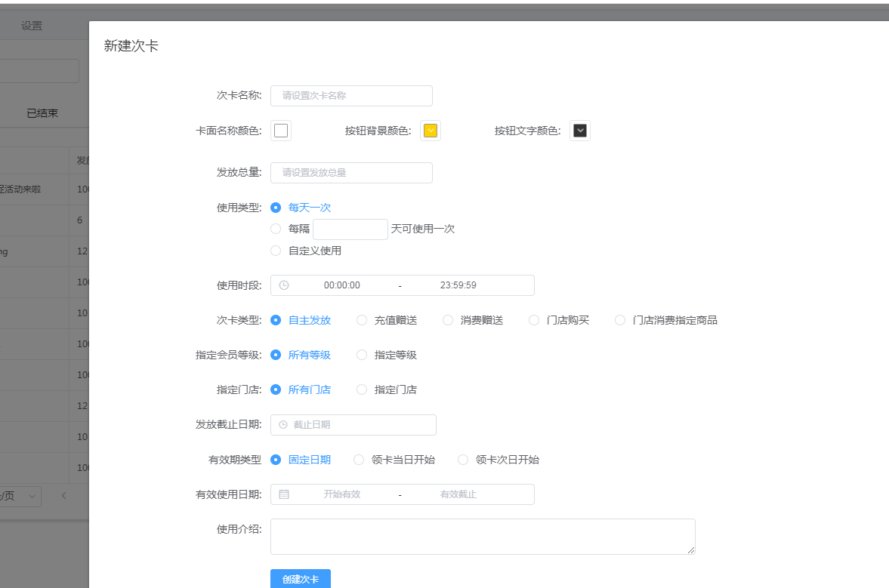The height and width of the screenshot is (588, 889).
Task: Click the clock icon in 发放截止日期 field
Action: [x=283, y=425]
